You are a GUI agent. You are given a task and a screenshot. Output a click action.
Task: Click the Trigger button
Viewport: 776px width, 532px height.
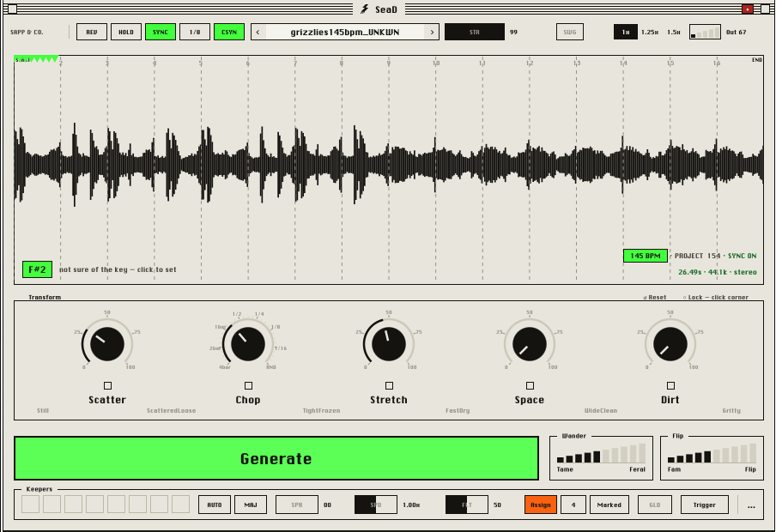pos(704,505)
